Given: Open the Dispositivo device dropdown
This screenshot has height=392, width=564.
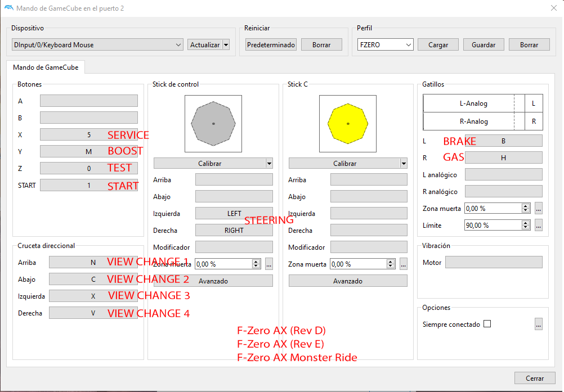Looking at the screenshot, I should click(97, 44).
